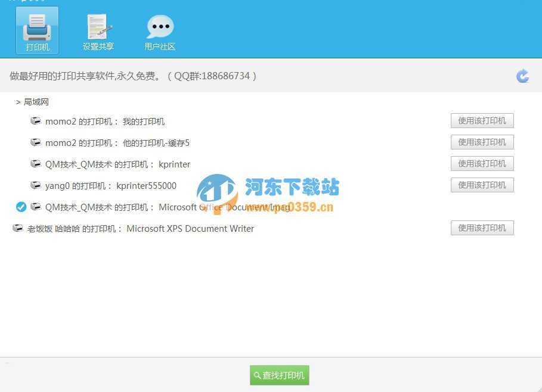The image size is (542, 392).
Task: Collapse the 局域网 network tree
Action: 17,102
